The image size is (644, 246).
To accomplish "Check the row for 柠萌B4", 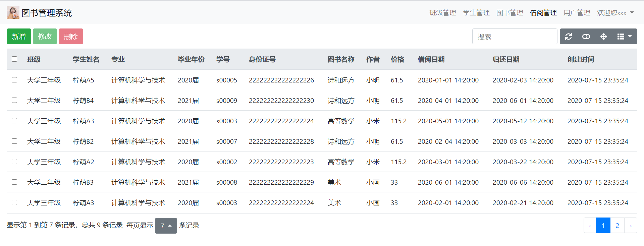I will click(x=14, y=100).
